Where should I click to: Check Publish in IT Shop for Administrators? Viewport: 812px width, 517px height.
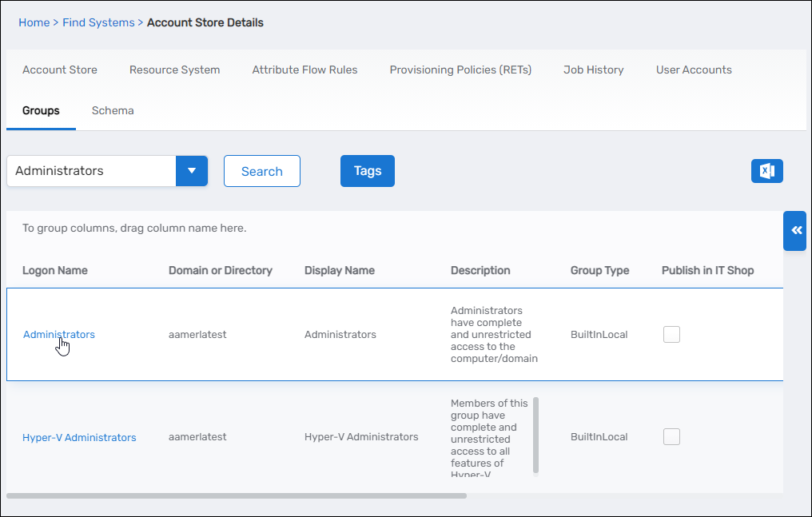tap(671, 335)
